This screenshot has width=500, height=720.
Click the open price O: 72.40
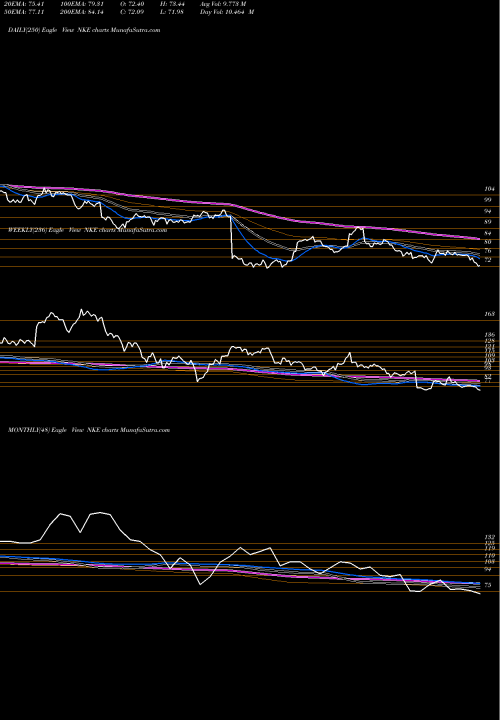click(x=134, y=4)
